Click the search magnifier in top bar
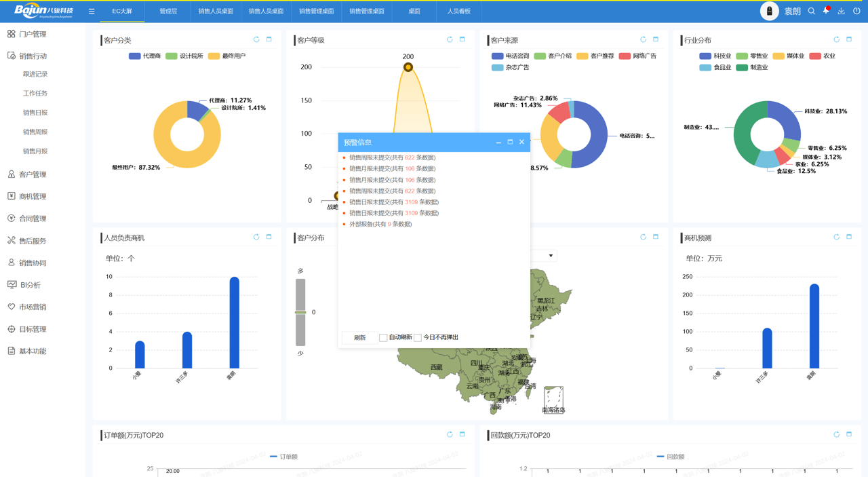868x477 pixels. 811,11
